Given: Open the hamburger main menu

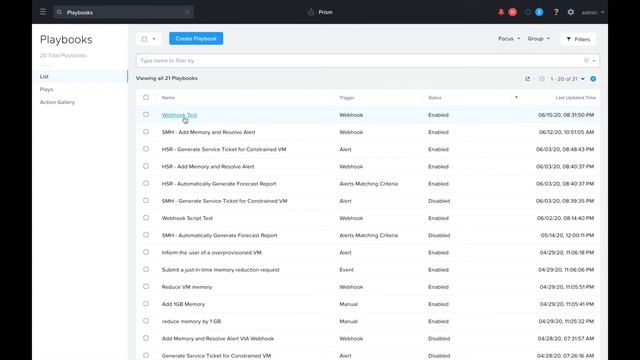Looking at the screenshot, I should coord(43,12).
